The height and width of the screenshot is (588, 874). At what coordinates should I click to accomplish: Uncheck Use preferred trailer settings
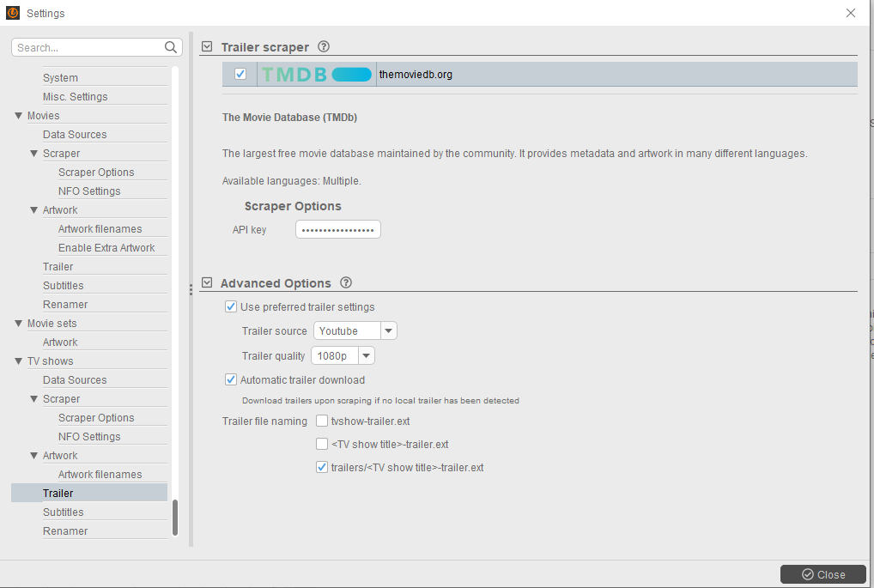[x=231, y=306]
